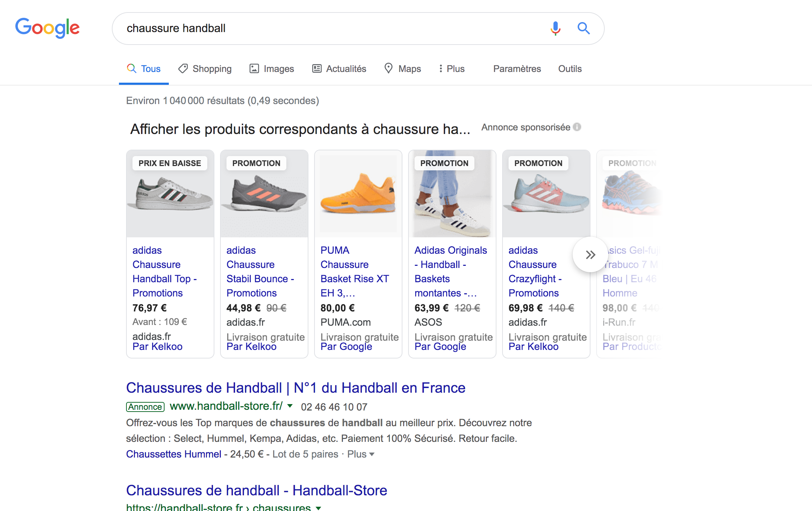This screenshot has height=511, width=812.
Task: Switch to the Actualités tab
Action: (339, 69)
